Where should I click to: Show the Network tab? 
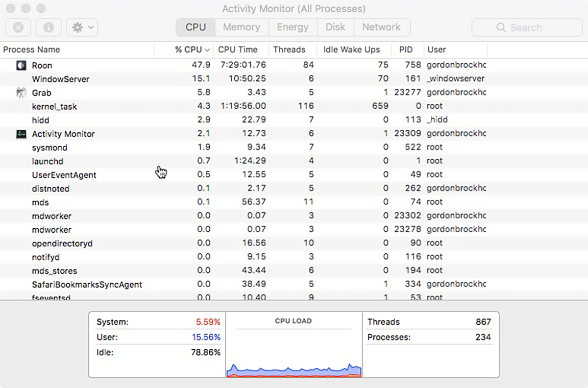pos(381,27)
